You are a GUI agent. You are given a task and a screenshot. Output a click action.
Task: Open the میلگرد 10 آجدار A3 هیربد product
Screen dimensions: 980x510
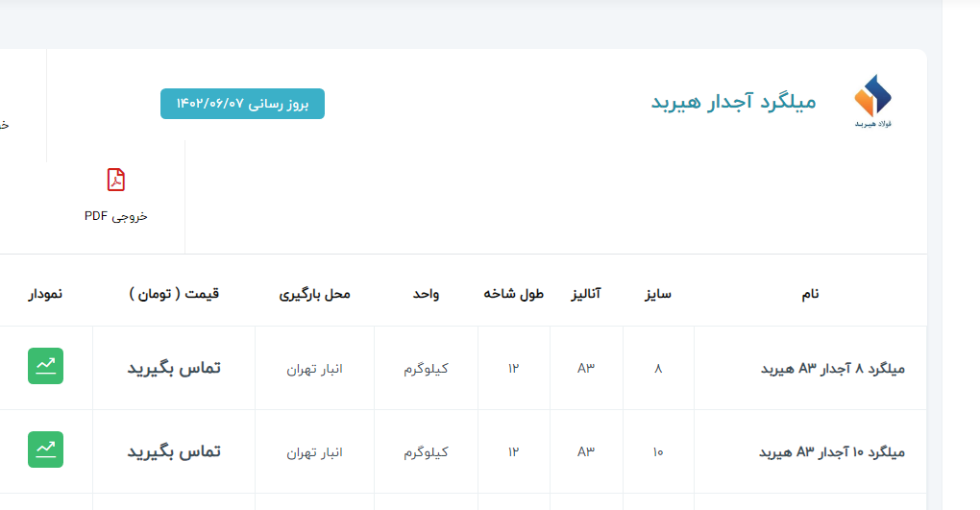click(832, 452)
